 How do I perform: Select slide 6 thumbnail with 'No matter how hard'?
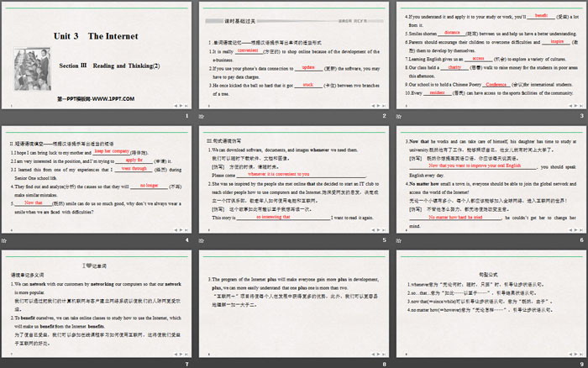tap(491, 179)
